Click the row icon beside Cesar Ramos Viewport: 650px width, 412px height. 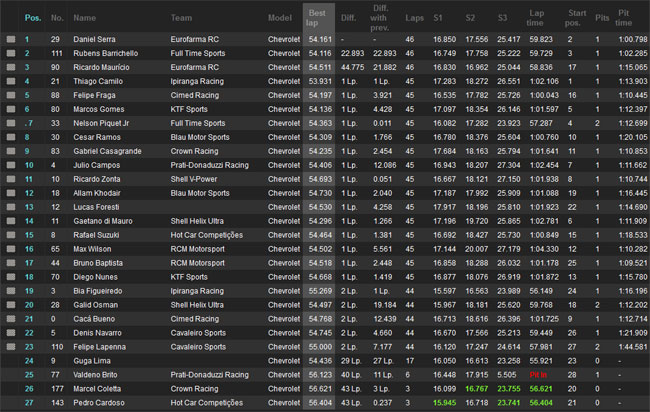(x=11, y=137)
